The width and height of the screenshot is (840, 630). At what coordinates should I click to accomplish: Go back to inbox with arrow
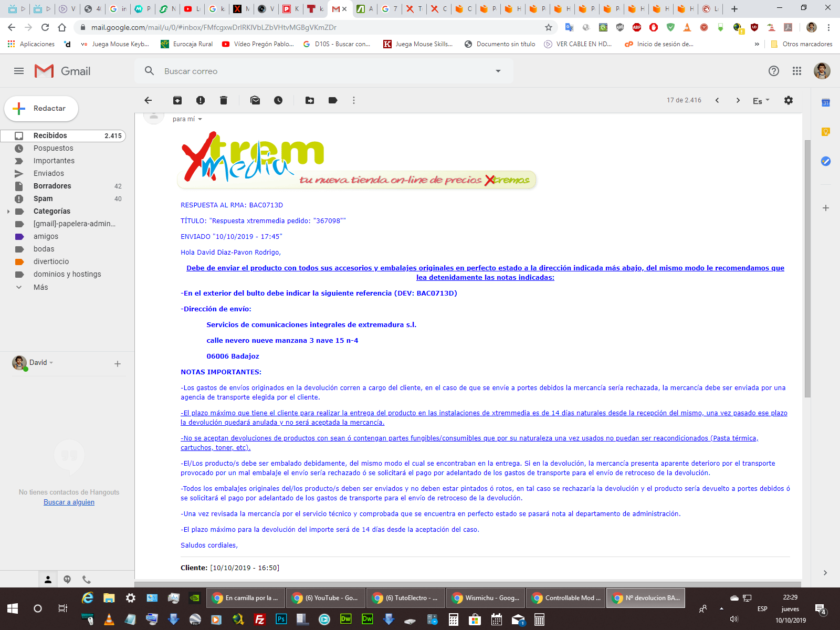coord(148,100)
